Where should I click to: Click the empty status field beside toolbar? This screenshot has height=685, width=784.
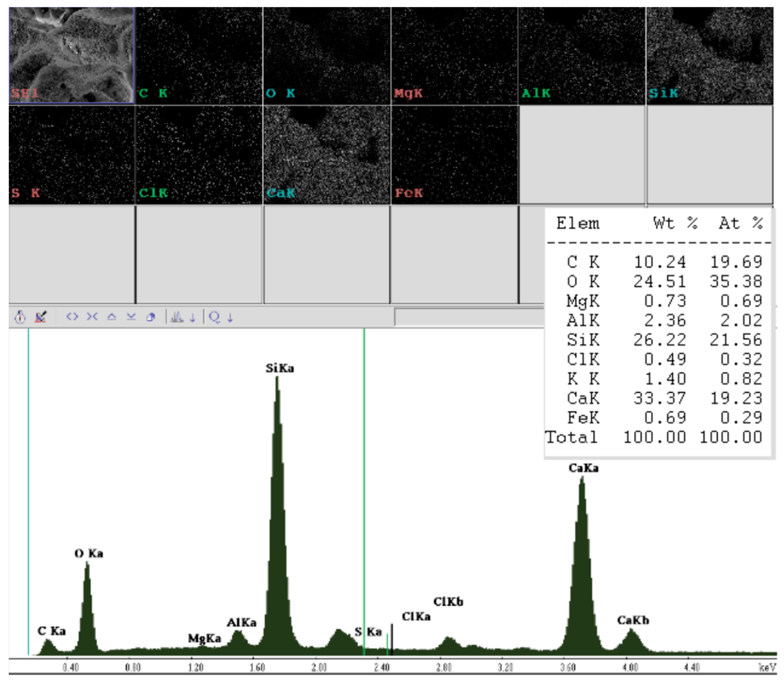[x=469, y=317]
